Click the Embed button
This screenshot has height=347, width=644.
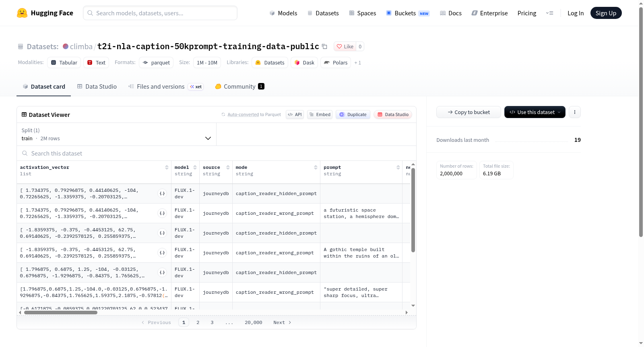coord(320,114)
